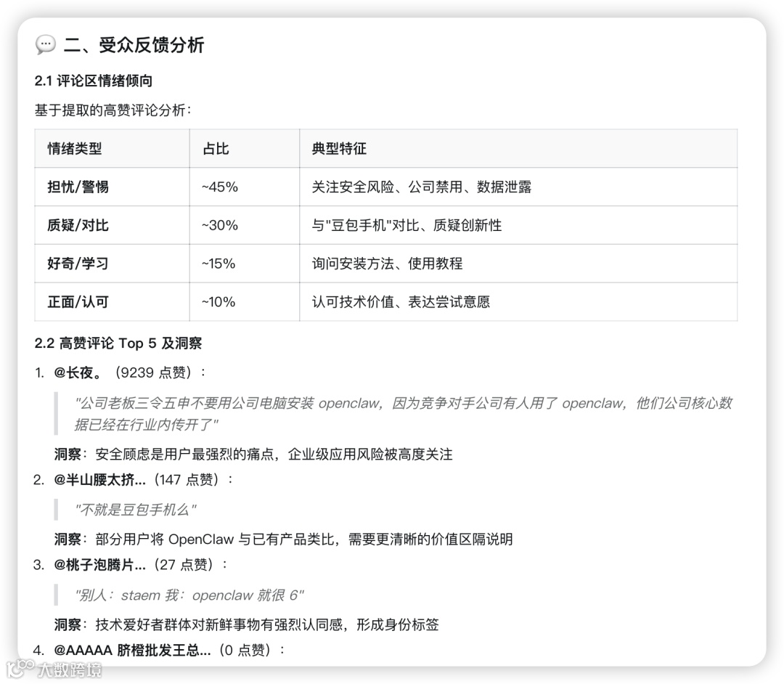Click the username @长夜。
This screenshot has height=684, width=784.
tap(78, 372)
